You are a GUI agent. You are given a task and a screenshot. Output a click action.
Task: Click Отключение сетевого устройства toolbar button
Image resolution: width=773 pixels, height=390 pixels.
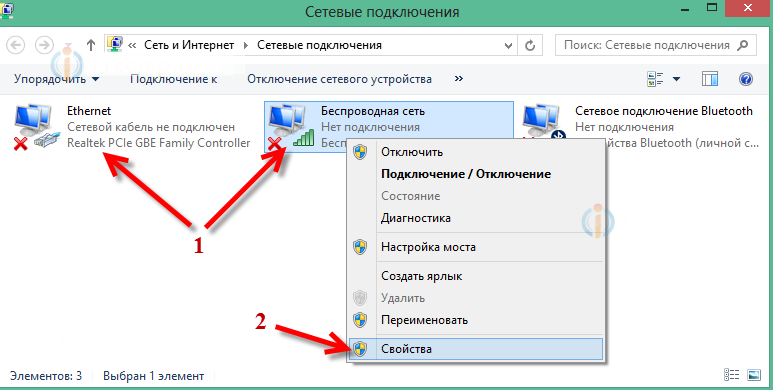point(340,79)
